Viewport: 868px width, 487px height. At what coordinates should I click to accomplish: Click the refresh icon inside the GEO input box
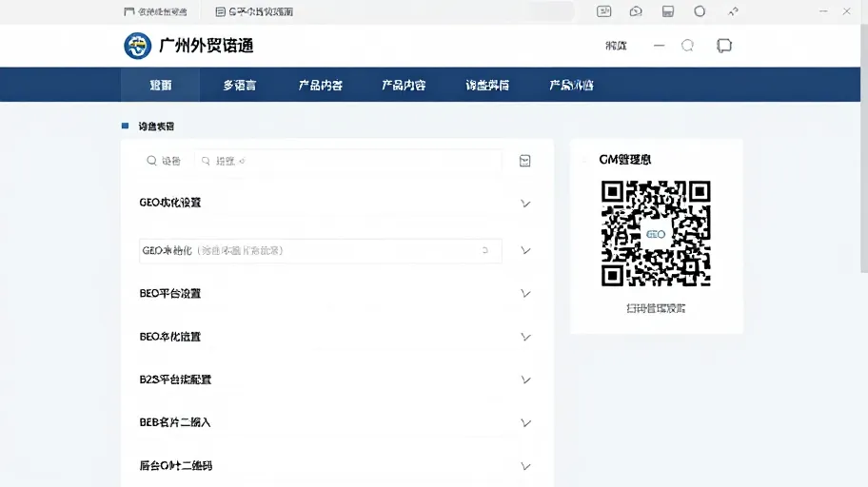[485, 250]
